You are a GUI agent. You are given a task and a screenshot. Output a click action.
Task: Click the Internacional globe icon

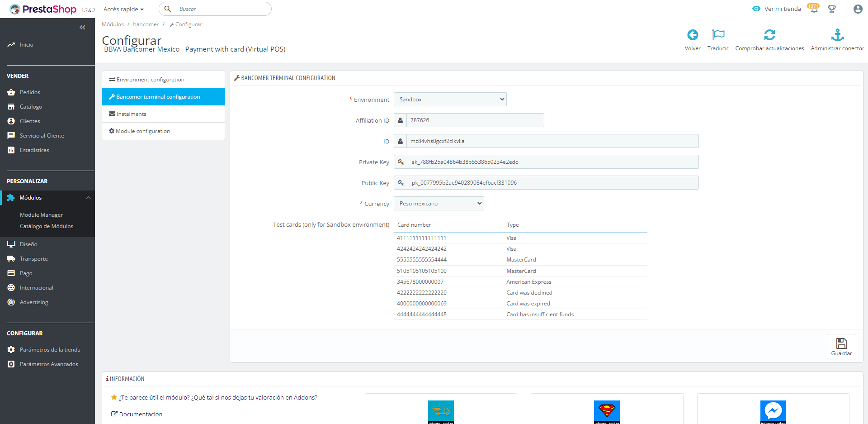click(11, 288)
